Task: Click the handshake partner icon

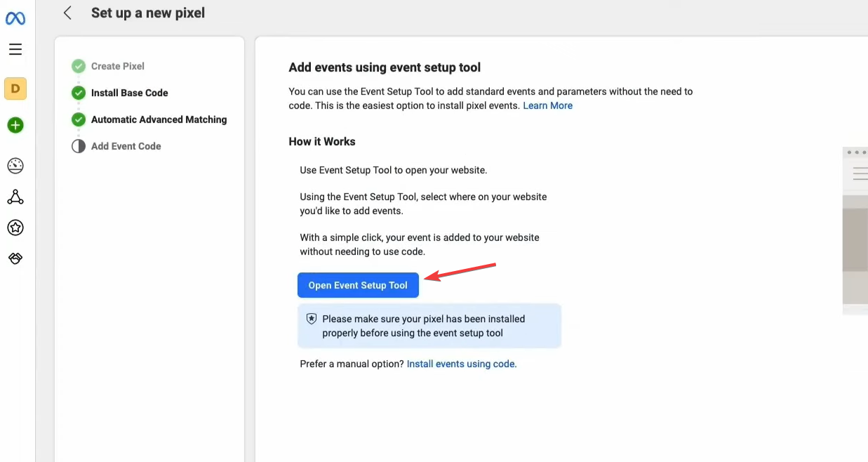Action: (x=15, y=258)
